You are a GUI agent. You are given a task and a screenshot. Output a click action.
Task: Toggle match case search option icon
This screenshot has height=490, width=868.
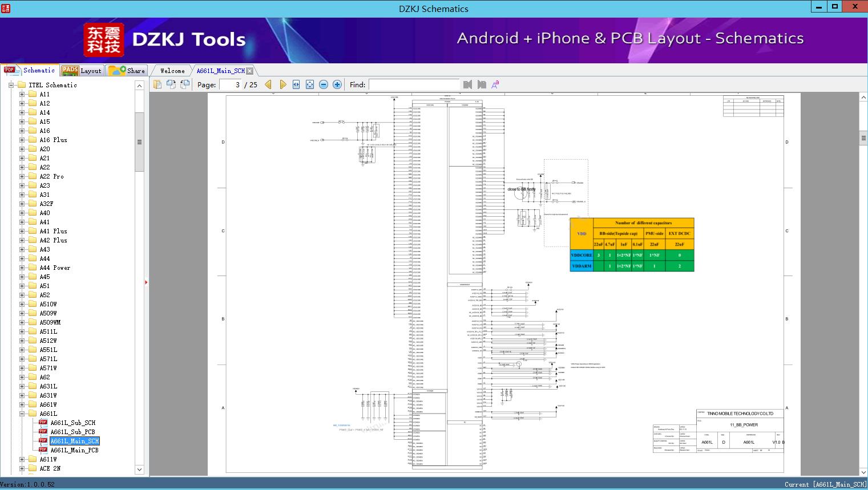pos(495,84)
